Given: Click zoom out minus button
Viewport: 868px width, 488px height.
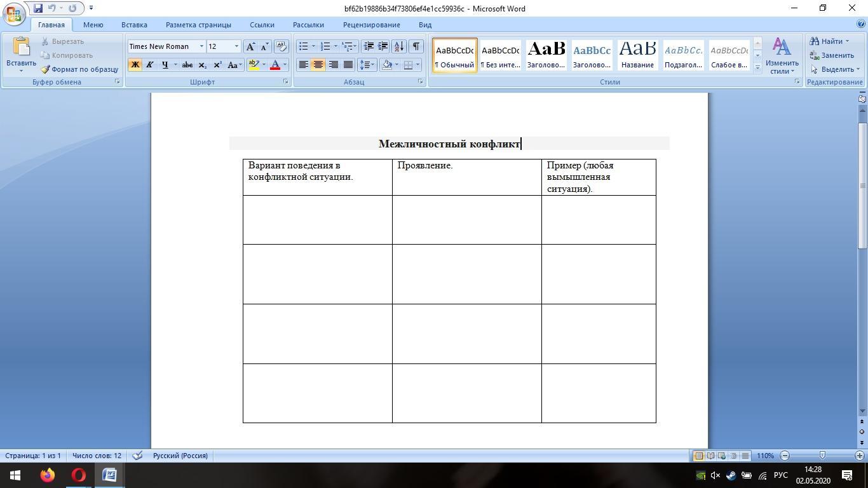Looking at the screenshot, I should tap(785, 456).
